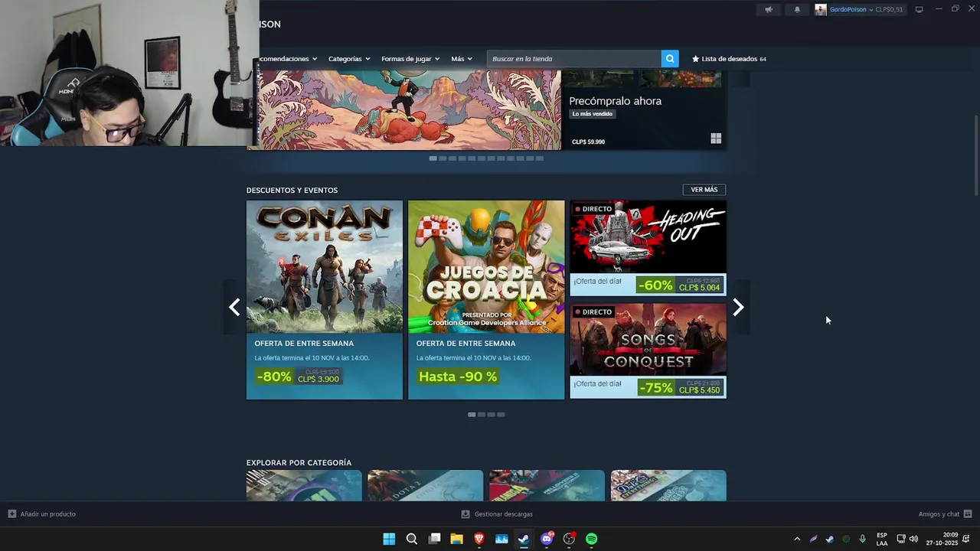Open the Songs of Conquest daily deal
Screen dimensions: 980x551
click(648, 350)
